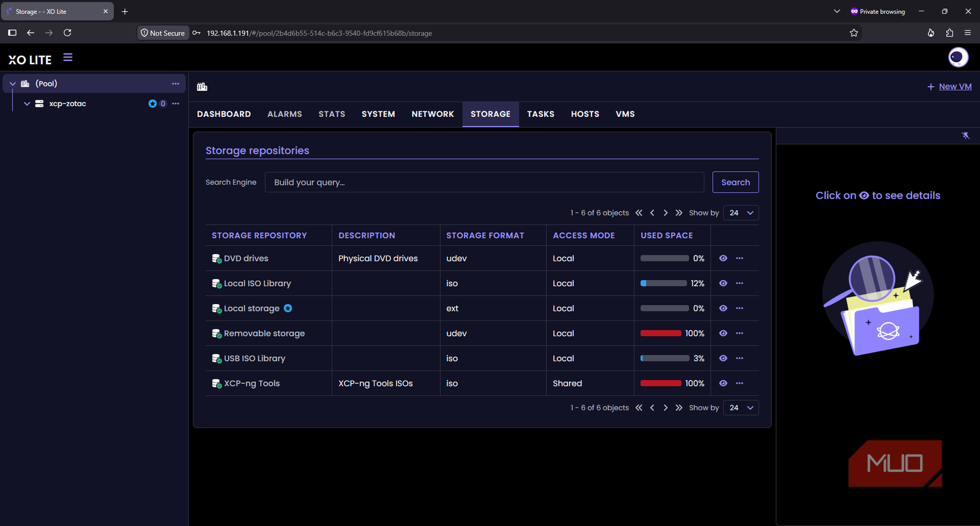Bookmark this page with the star icon
This screenshot has height=526, width=980.
pyautogui.click(x=854, y=33)
